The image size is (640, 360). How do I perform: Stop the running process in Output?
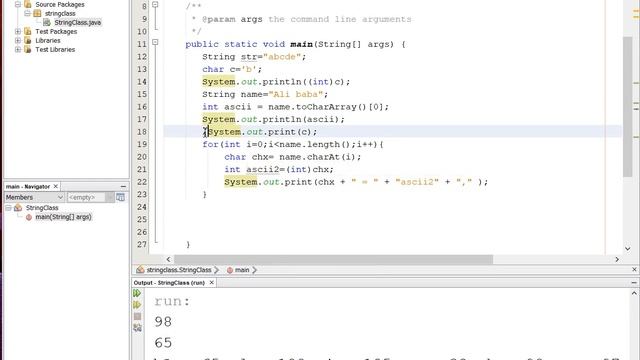point(137,316)
